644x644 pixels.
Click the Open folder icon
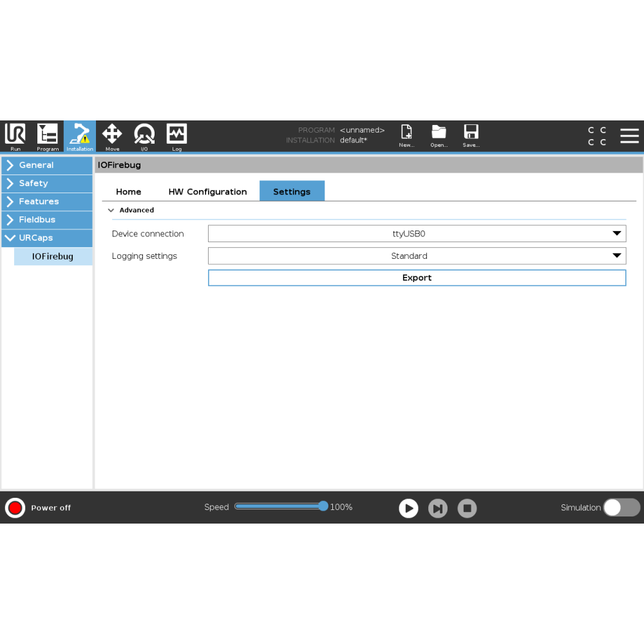click(439, 134)
